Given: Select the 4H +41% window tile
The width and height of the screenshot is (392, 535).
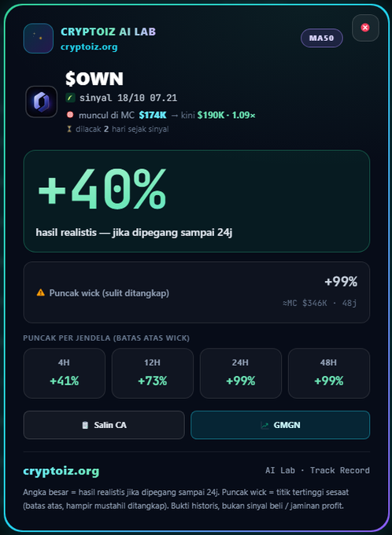Looking at the screenshot, I should click(x=65, y=373).
